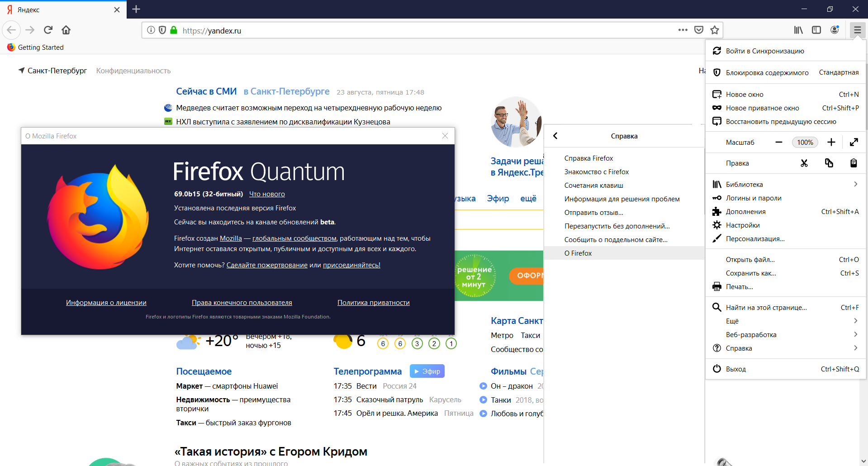Screen dimensions: 868x466
Task: Reset zoom level at 100%
Action: pos(805,143)
